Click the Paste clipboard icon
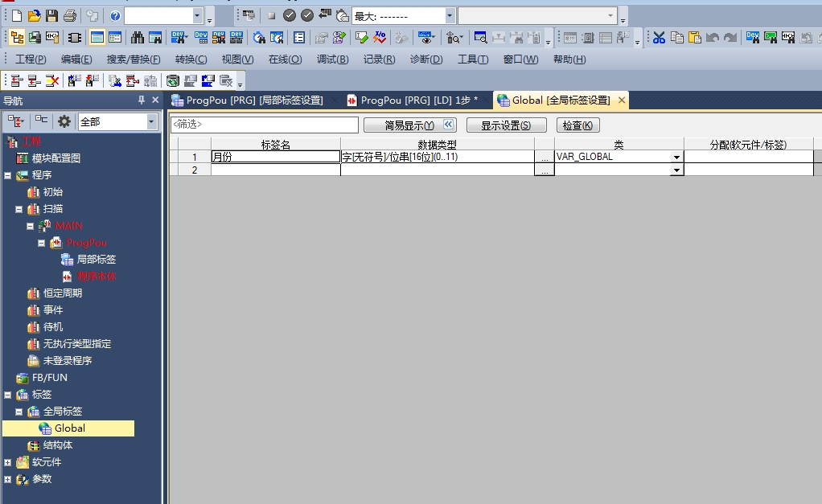Image resolution: width=822 pixels, height=504 pixels. 694,37
